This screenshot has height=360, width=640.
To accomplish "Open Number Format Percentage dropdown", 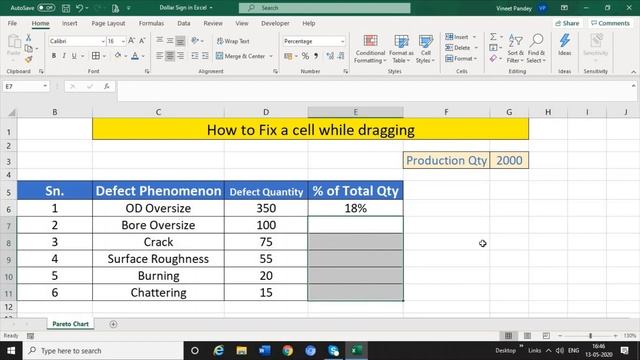I will pos(342,41).
